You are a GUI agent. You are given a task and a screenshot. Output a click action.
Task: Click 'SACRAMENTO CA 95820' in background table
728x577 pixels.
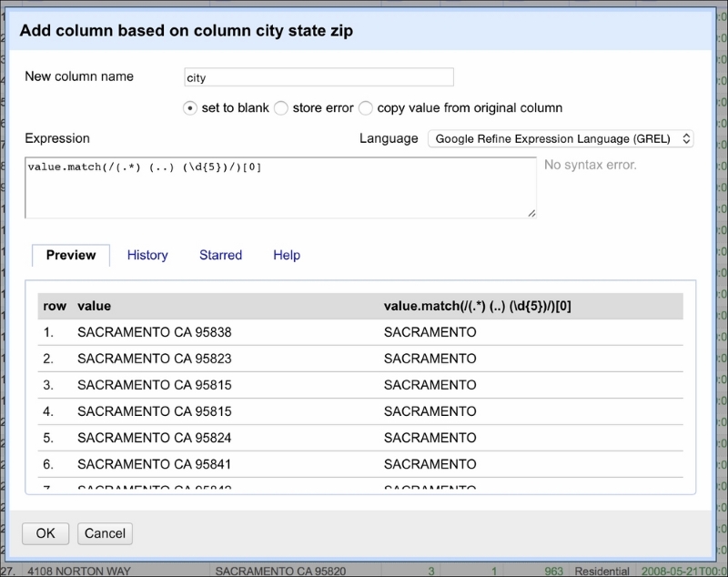point(280,571)
